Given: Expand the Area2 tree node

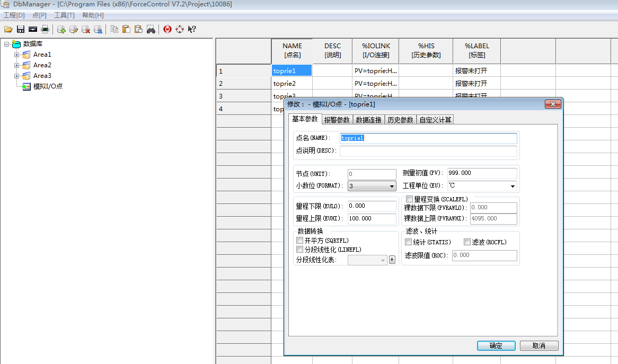Looking at the screenshot, I should point(17,65).
